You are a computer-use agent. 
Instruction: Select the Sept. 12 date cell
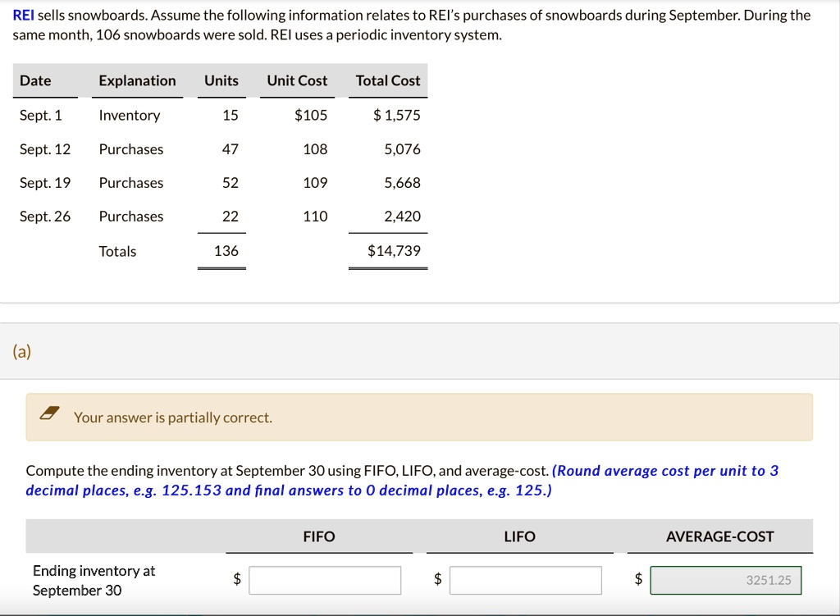coord(45,149)
